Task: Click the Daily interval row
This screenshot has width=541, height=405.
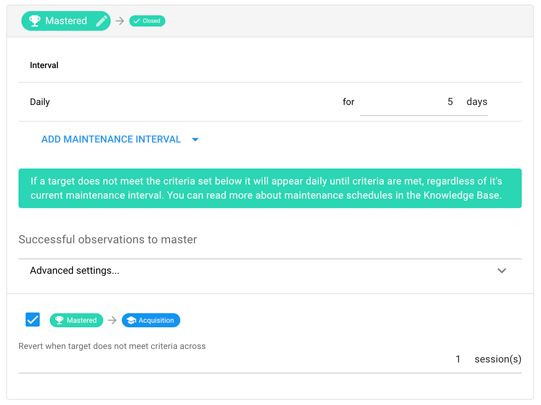Action: coord(270,102)
